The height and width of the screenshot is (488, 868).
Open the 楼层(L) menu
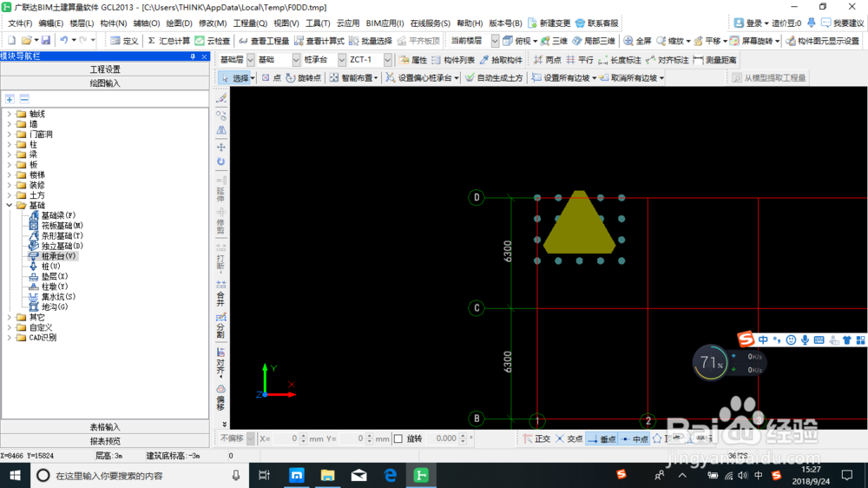pos(82,23)
